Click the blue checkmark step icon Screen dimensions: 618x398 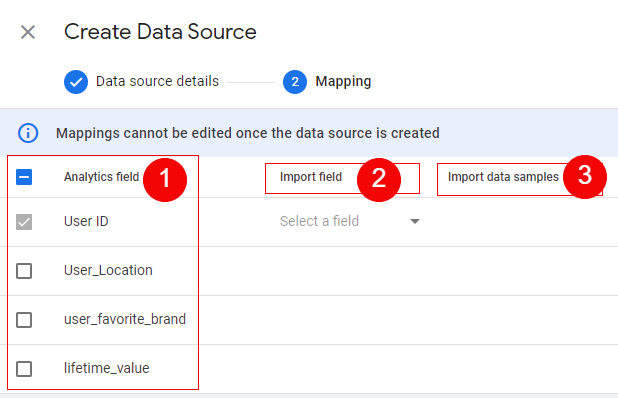76,82
